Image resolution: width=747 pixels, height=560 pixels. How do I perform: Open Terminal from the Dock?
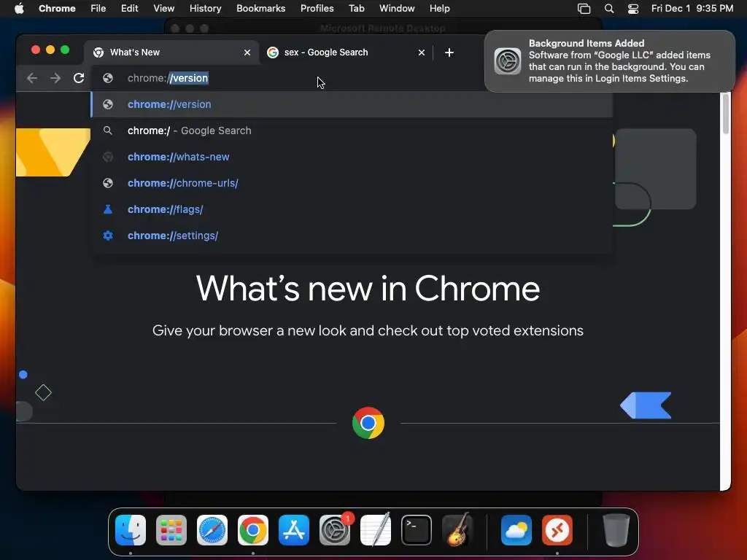click(x=417, y=530)
